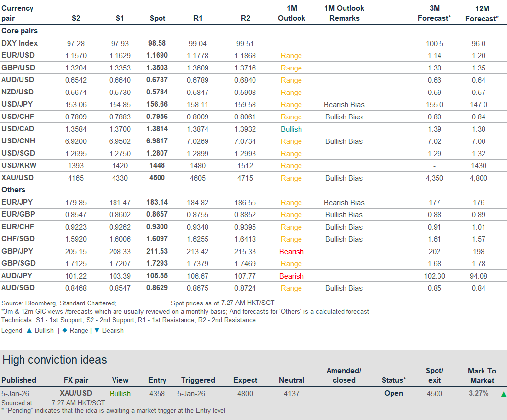Select the DXY Index row label
The image size is (507, 420).
pyautogui.click(x=20, y=43)
